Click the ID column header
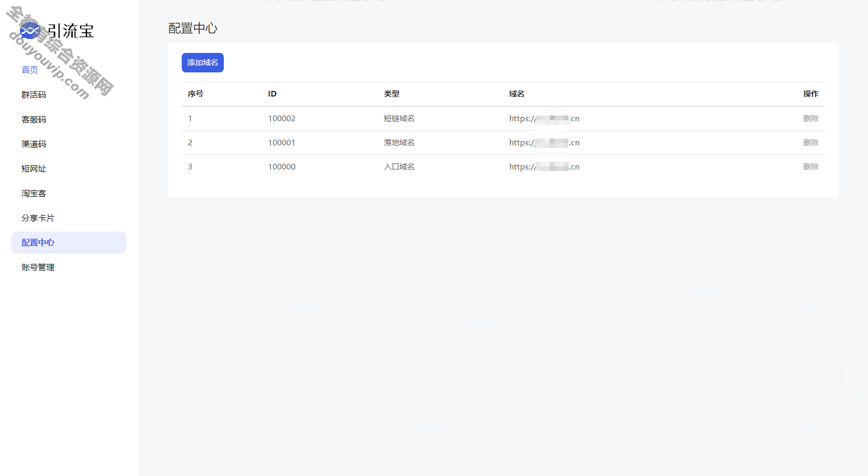 272,94
